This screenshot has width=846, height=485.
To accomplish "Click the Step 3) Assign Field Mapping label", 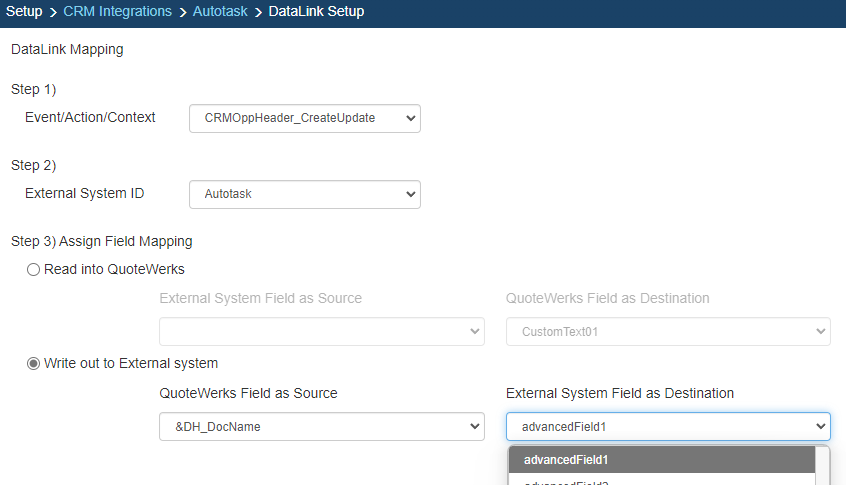I will [101, 241].
